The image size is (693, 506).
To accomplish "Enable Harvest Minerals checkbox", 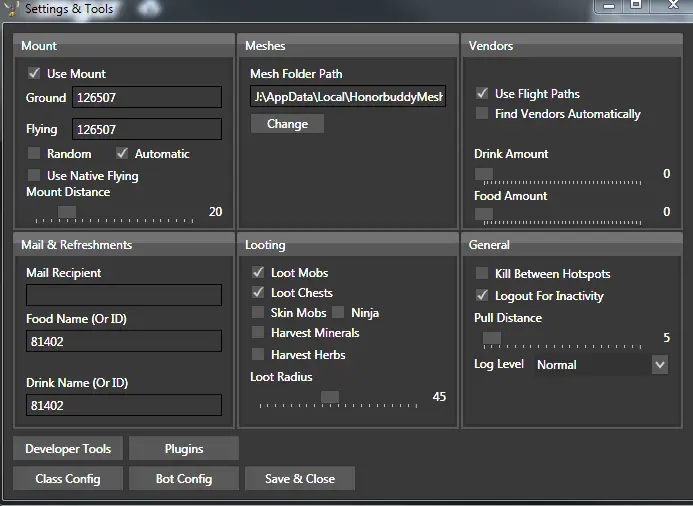I will 258,333.
